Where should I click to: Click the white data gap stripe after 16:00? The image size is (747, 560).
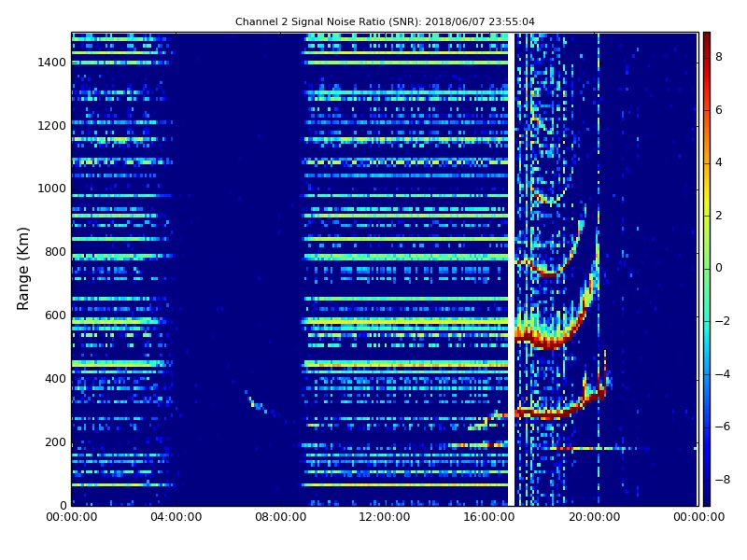point(511,269)
